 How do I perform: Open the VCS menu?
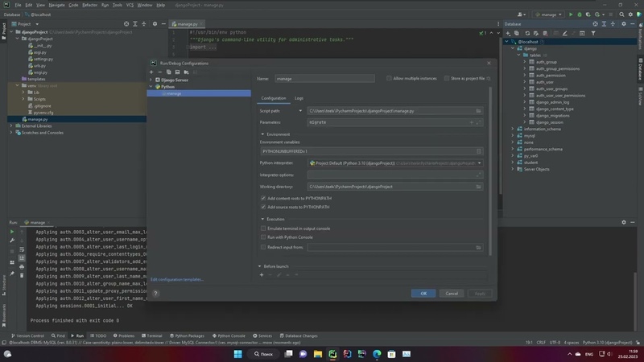[130, 5]
